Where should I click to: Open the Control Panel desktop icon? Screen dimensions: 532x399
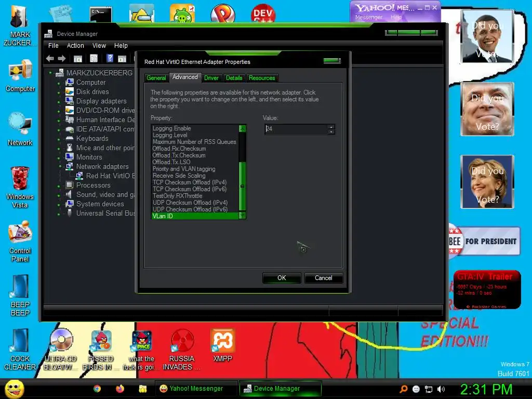click(x=20, y=241)
